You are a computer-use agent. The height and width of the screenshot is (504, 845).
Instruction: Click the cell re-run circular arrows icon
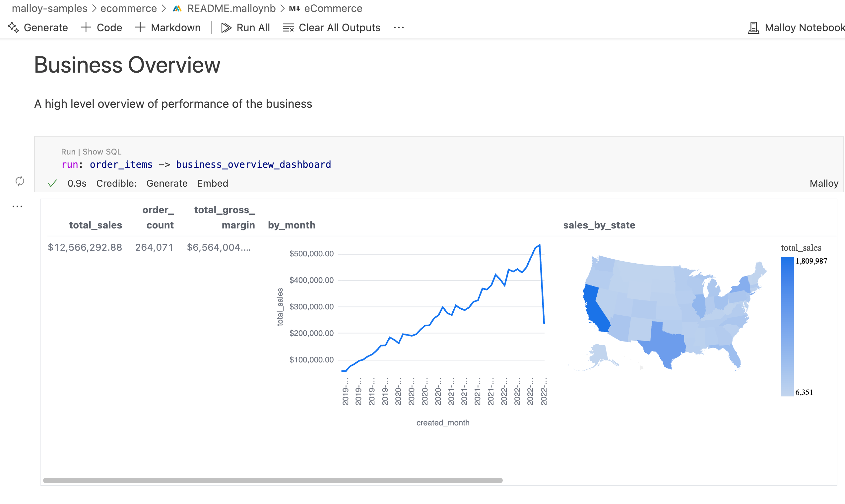[x=20, y=181]
